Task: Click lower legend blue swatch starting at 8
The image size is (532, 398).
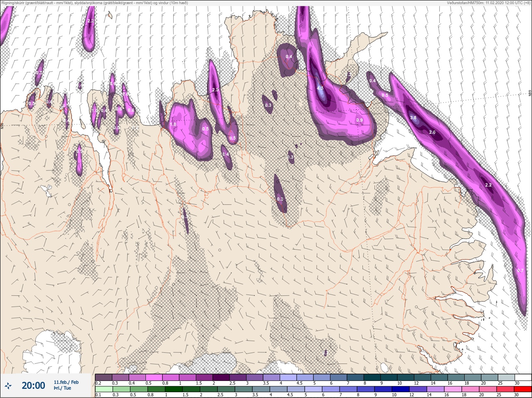Action: pos(366,390)
